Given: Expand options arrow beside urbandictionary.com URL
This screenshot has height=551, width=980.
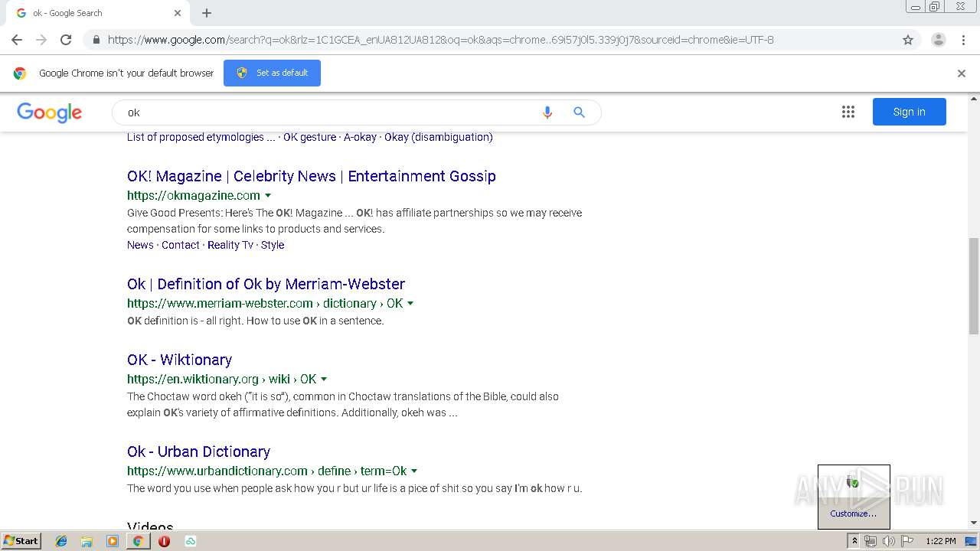Looking at the screenshot, I should (414, 471).
